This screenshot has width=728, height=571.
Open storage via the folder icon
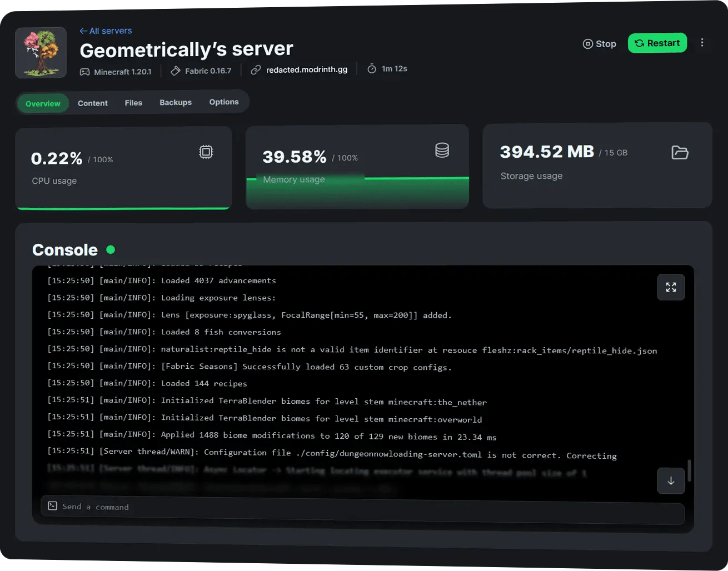click(x=680, y=152)
